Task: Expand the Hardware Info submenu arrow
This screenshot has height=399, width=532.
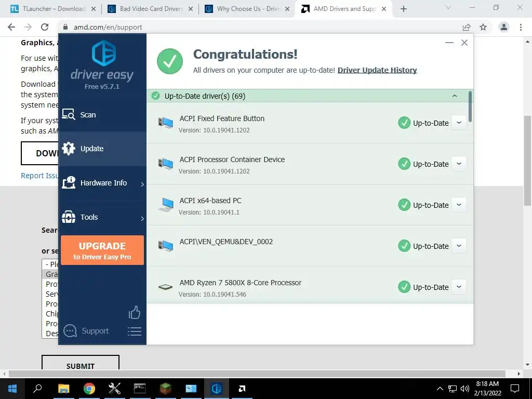Action: pos(142,184)
